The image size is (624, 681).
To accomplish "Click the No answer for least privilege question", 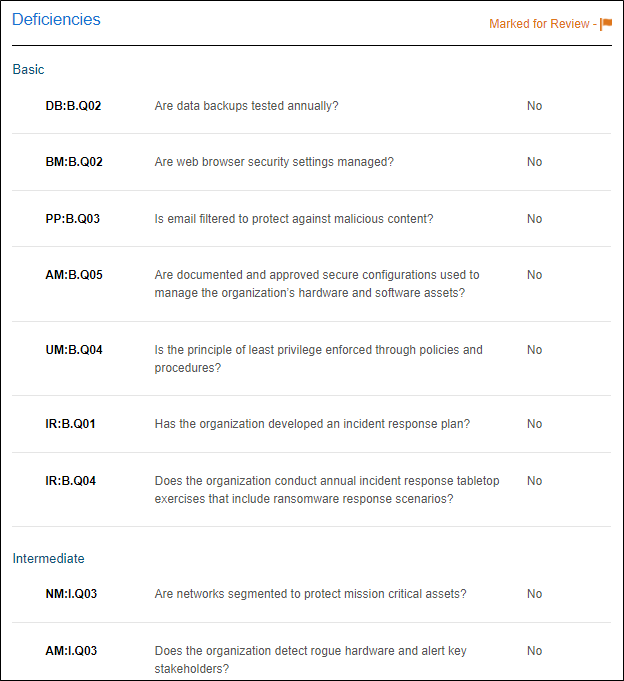I will pos(534,350).
